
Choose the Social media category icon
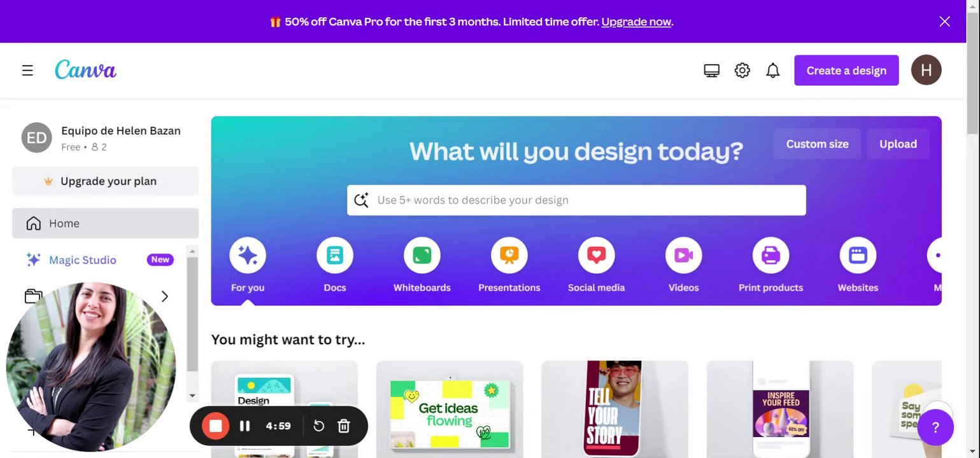click(597, 256)
